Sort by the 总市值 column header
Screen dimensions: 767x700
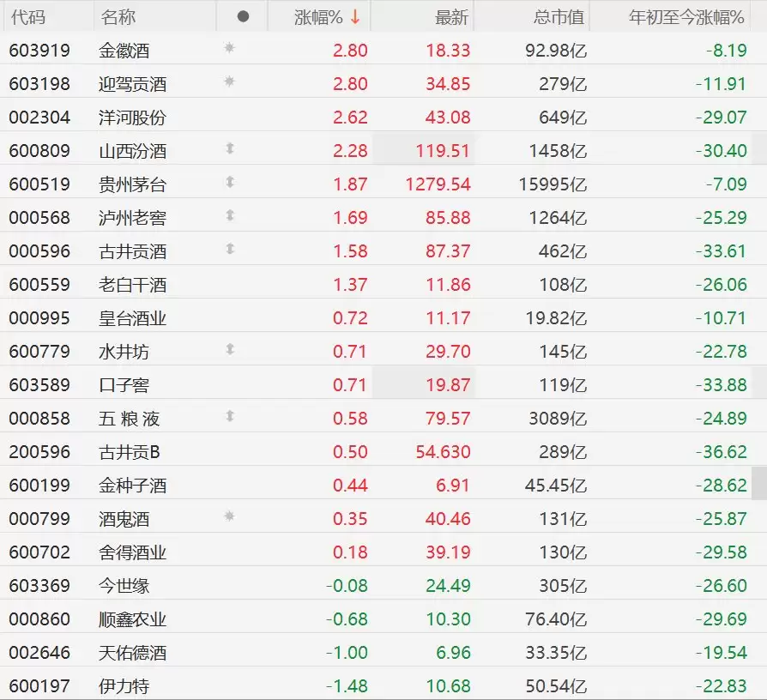(x=559, y=17)
